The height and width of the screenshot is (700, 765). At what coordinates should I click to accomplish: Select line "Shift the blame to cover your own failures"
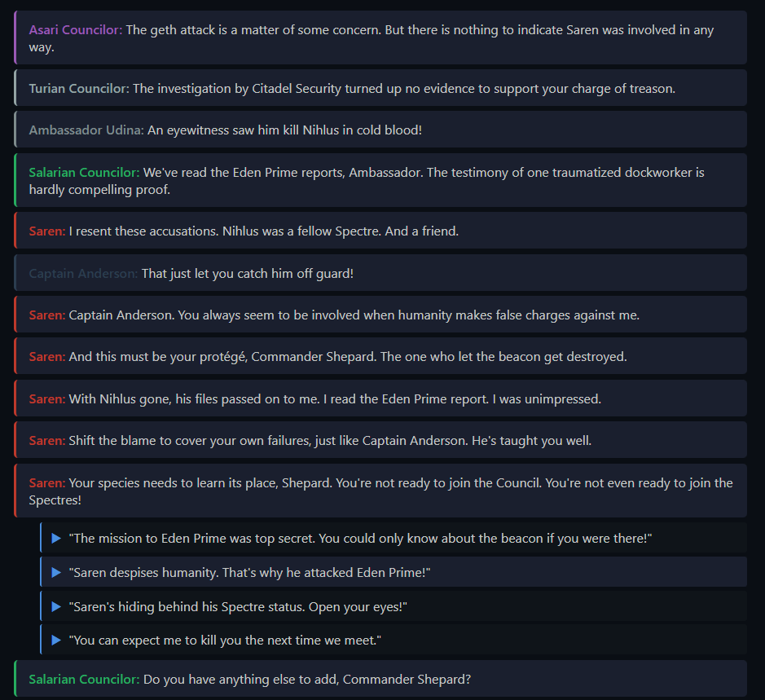[x=330, y=441]
